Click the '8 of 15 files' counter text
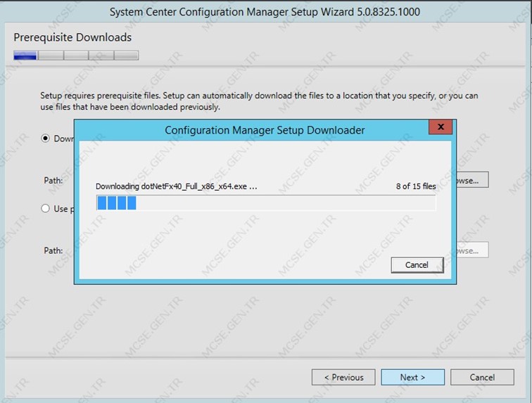This screenshot has height=403, width=532. click(x=416, y=186)
